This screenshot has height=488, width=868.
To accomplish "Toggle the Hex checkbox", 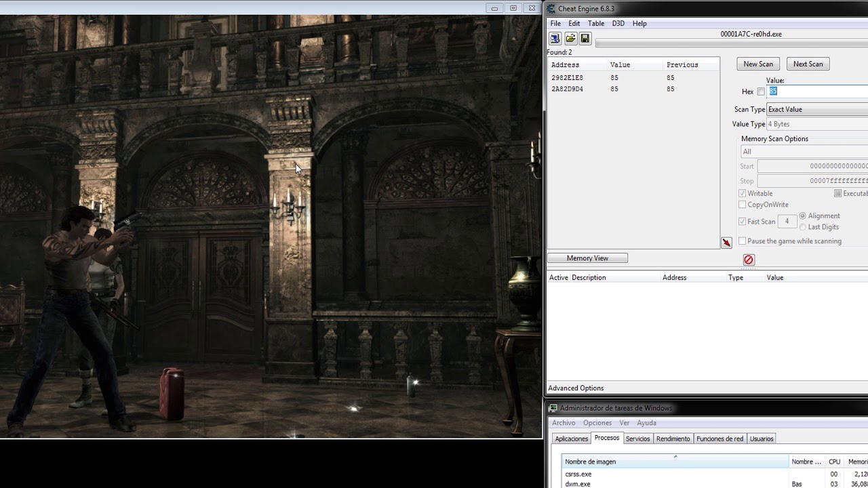I will point(761,91).
